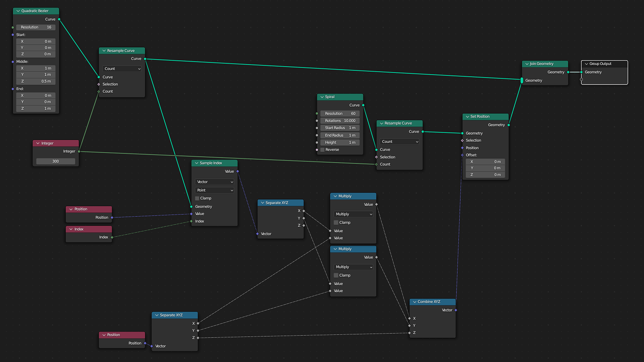Click Start Y field in Quadratic Bezier
The image size is (644, 362).
36,48
